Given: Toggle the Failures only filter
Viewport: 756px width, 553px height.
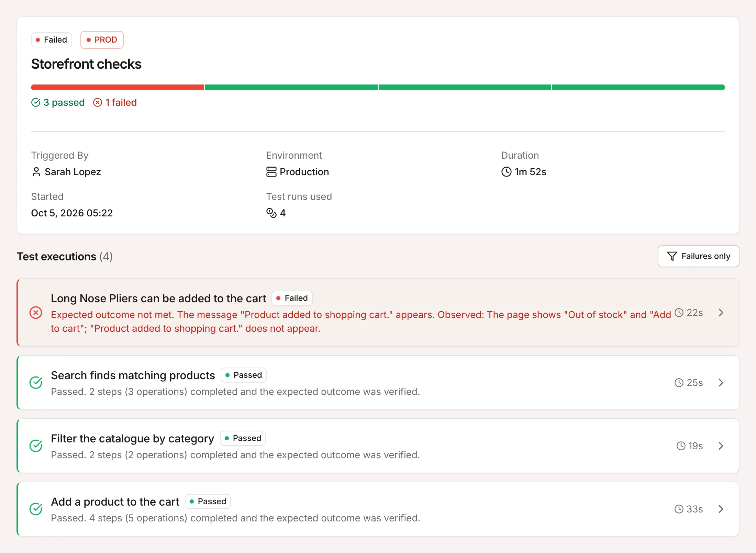Looking at the screenshot, I should [x=698, y=256].
